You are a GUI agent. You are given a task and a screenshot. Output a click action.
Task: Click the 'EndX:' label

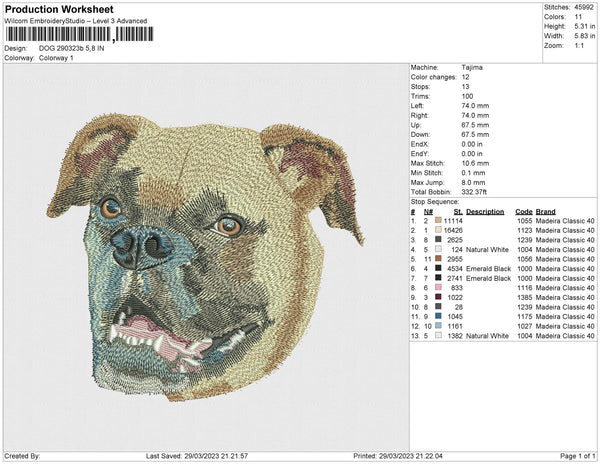[420, 144]
